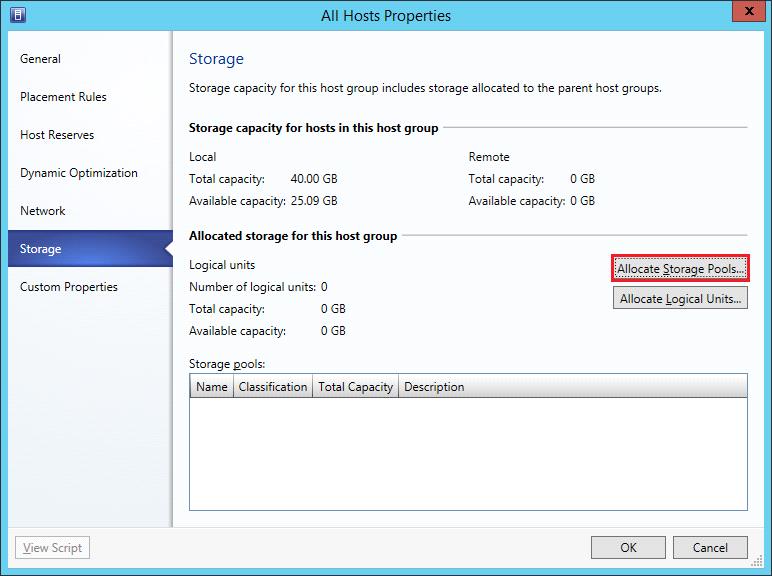This screenshot has width=772, height=576.
Task: Confirm changes with the OK button
Action: (x=627, y=547)
